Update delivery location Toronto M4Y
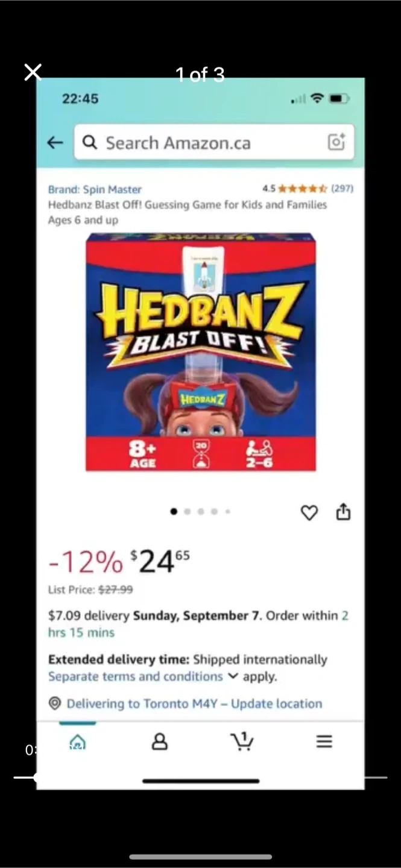 click(x=194, y=703)
